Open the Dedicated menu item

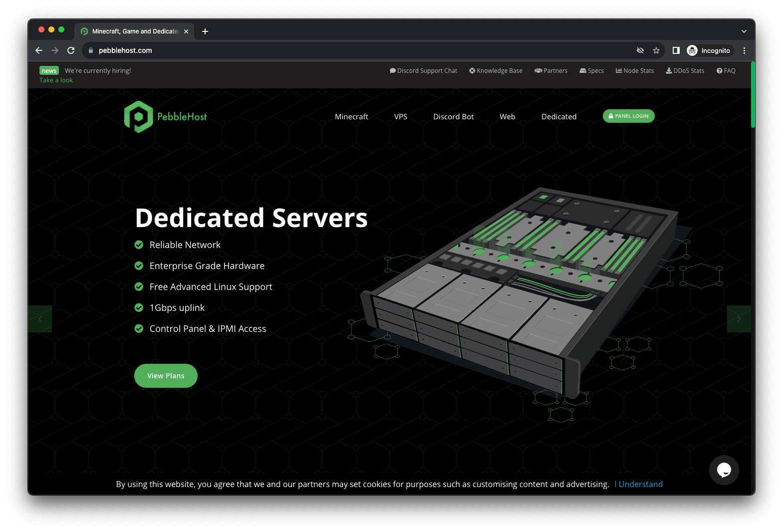pos(559,117)
